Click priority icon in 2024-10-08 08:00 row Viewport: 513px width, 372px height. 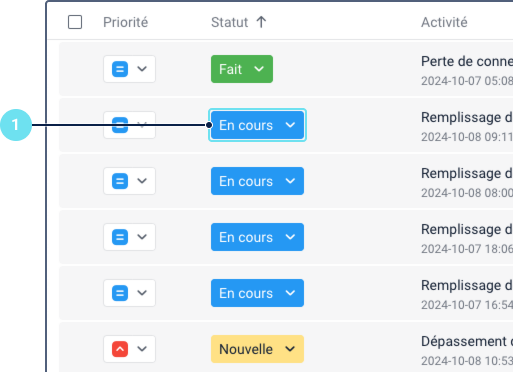120,181
